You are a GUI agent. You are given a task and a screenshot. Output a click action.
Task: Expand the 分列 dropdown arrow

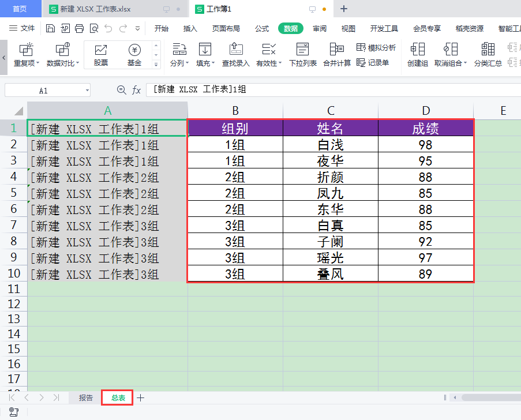[187, 63]
